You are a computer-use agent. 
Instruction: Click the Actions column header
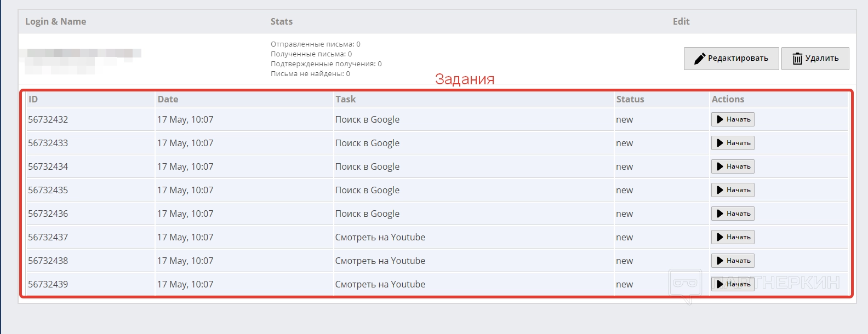point(728,99)
